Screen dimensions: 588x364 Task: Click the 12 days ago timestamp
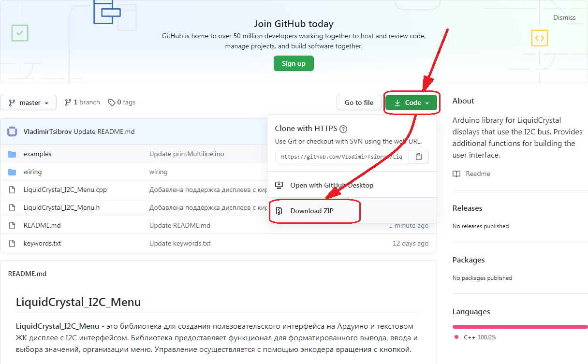tap(411, 243)
